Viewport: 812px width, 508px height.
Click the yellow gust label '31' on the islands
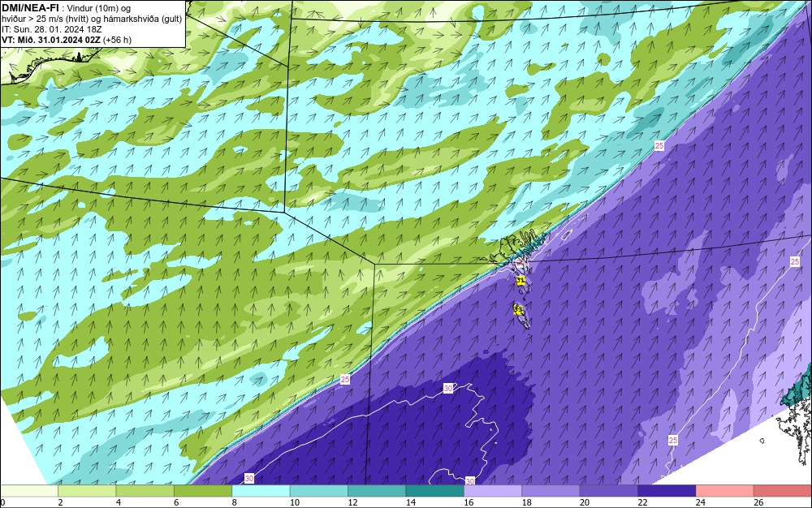tap(520, 281)
